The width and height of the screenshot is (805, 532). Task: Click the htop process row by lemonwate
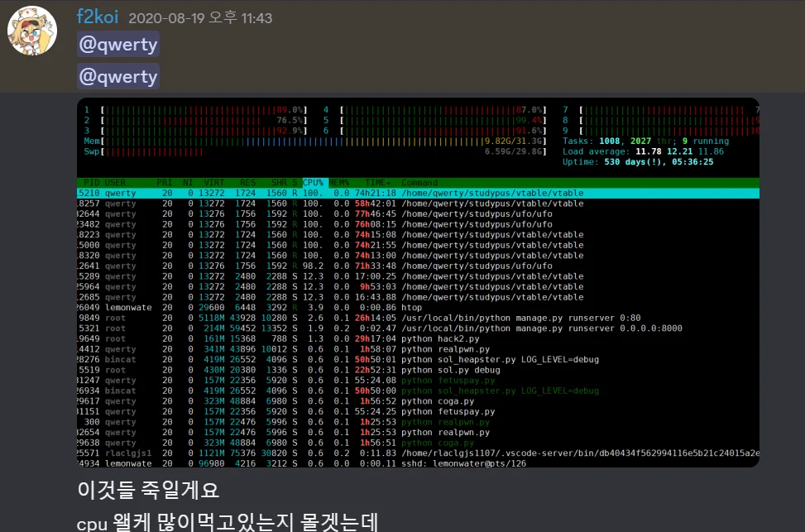point(418,308)
